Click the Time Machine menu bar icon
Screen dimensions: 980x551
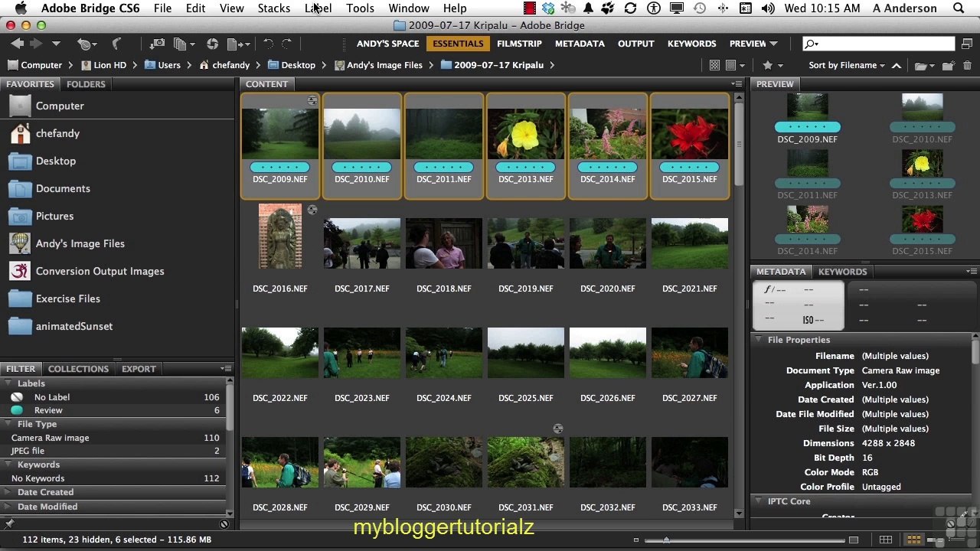pyautogui.click(x=700, y=8)
